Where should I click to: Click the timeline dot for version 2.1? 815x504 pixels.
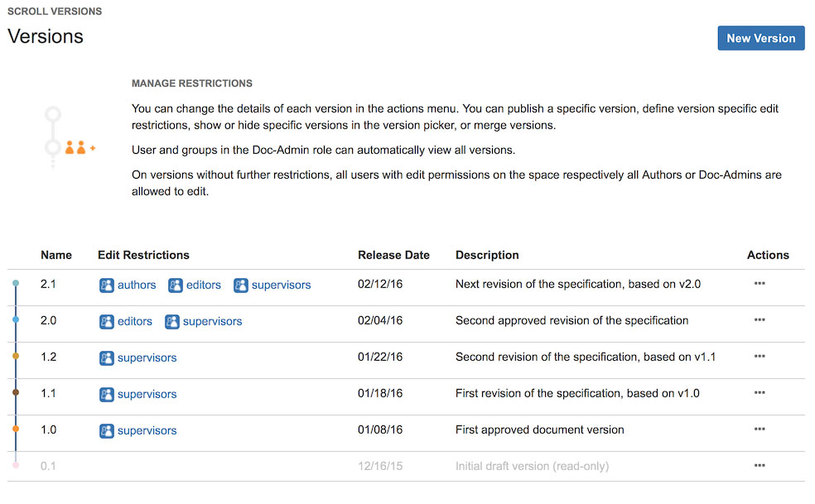click(16, 283)
